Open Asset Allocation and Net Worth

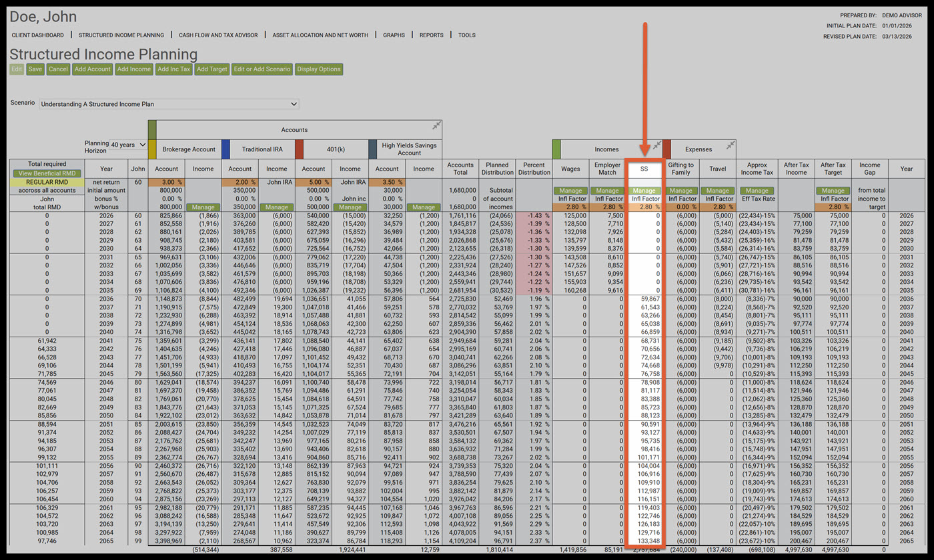[x=320, y=35]
